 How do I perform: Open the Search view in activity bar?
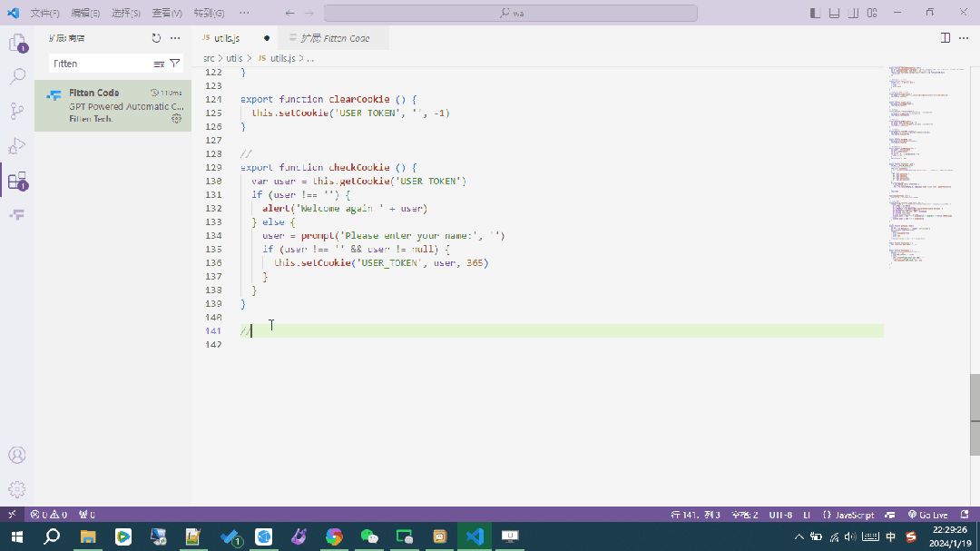pos(17,77)
